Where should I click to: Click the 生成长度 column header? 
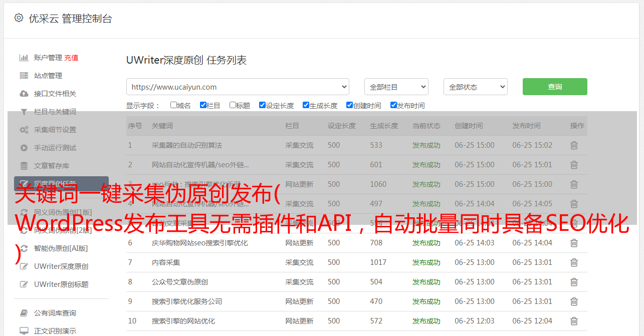(x=384, y=126)
